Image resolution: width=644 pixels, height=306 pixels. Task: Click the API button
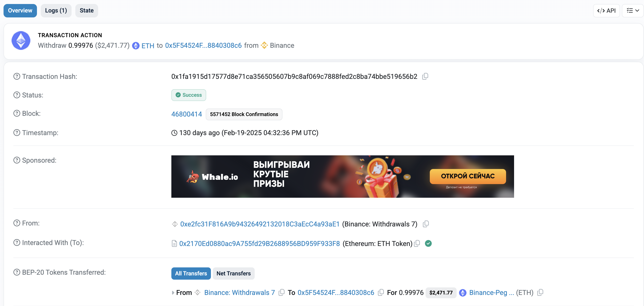pyautogui.click(x=606, y=11)
